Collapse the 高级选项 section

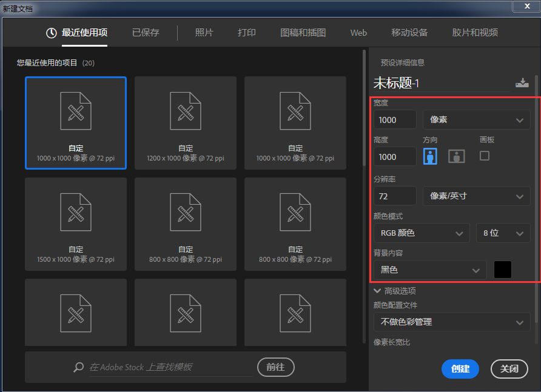pos(377,290)
